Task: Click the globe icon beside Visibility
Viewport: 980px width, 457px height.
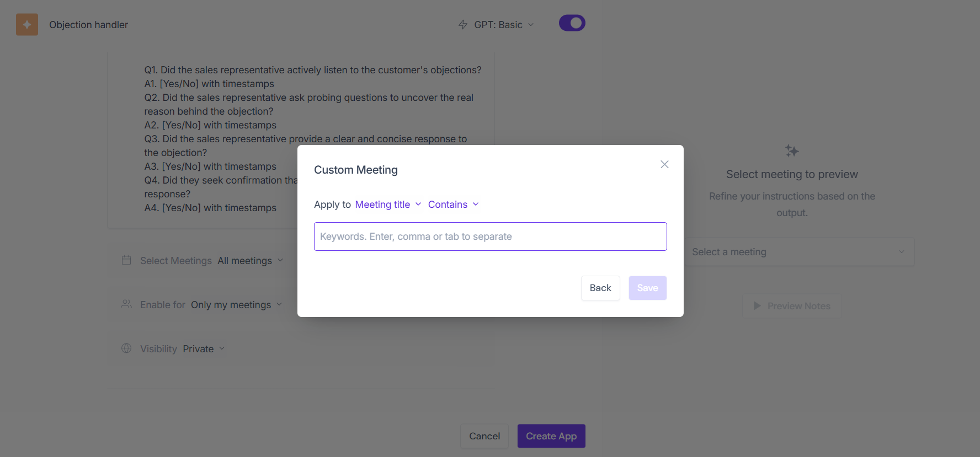Action: [126, 348]
